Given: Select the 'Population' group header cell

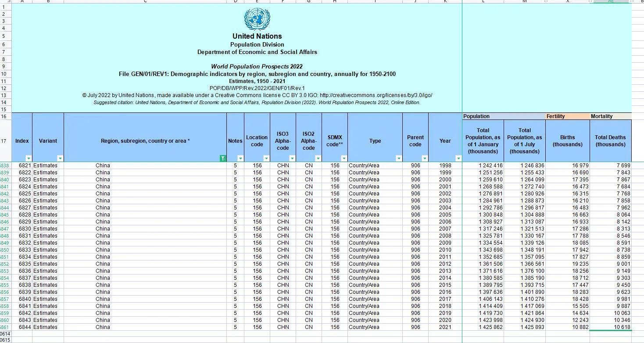Looking at the screenshot, I should tap(504, 116).
